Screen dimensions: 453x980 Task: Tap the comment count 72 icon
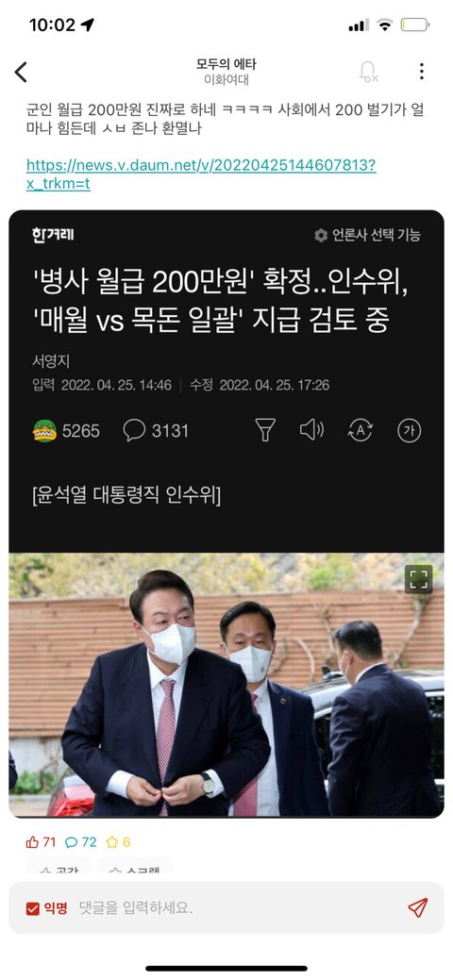point(81,842)
